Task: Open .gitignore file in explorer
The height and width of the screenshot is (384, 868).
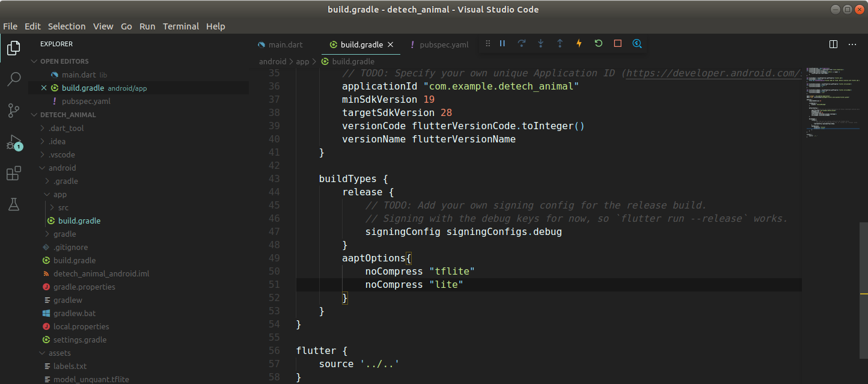Action: tap(70, 247)
